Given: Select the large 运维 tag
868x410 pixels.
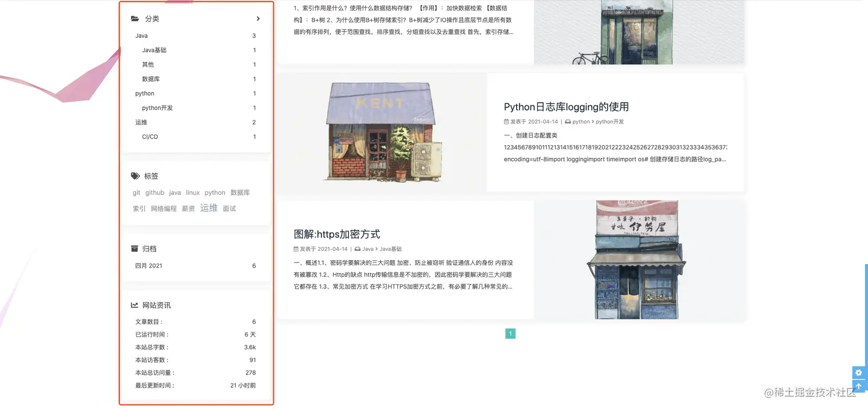Looking at the screenshot, I should (x=209, y=208).
